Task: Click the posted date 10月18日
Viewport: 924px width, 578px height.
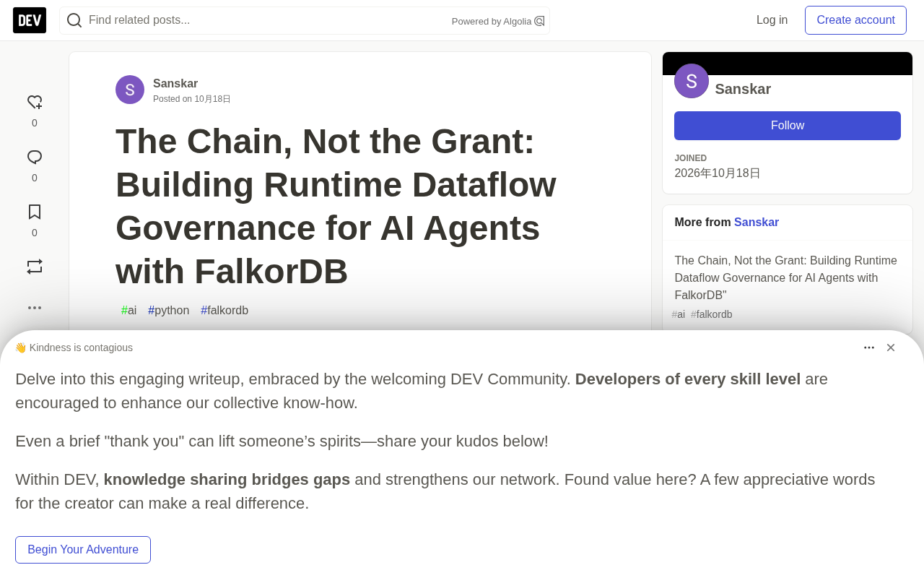Action: pos(212,99)
